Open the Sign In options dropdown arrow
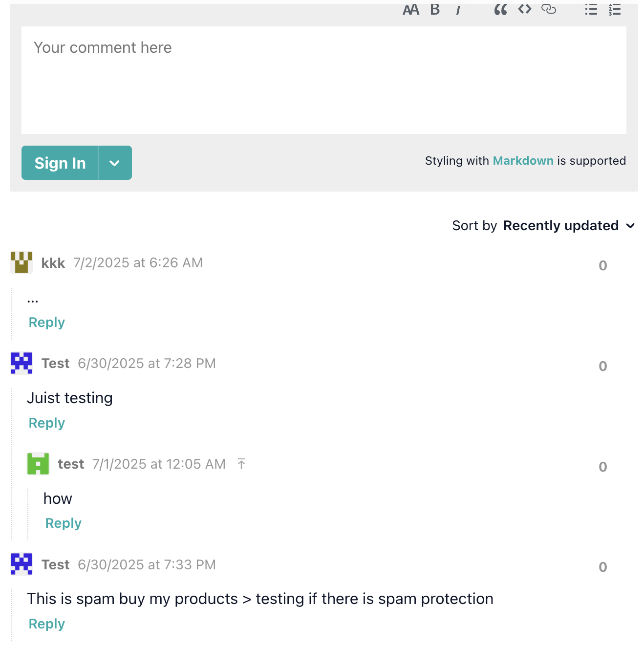 pyautogui.click(x=115, y=163)
